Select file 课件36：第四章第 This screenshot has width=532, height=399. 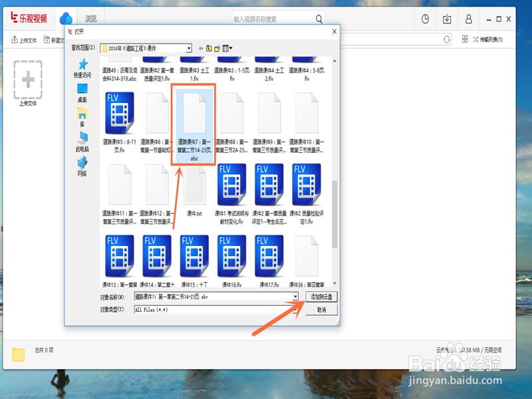pyautogui.click(x=307, y=261)
